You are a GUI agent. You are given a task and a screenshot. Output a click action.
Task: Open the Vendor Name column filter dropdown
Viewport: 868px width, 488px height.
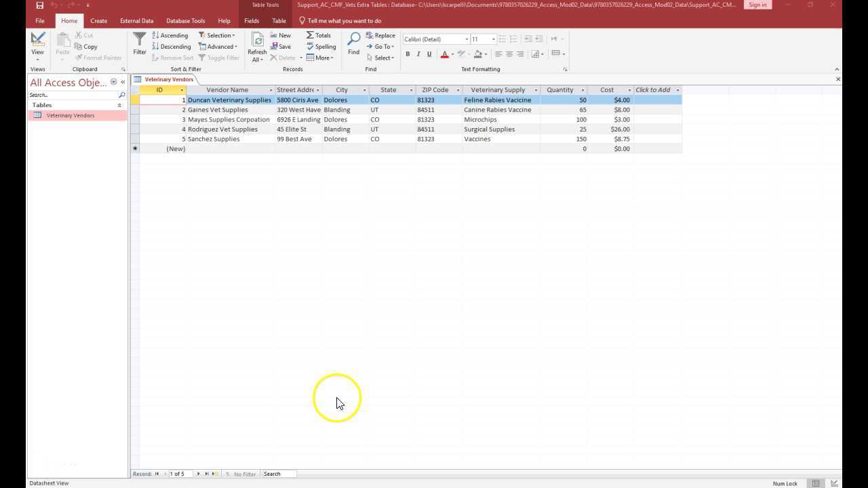[269, 89]
